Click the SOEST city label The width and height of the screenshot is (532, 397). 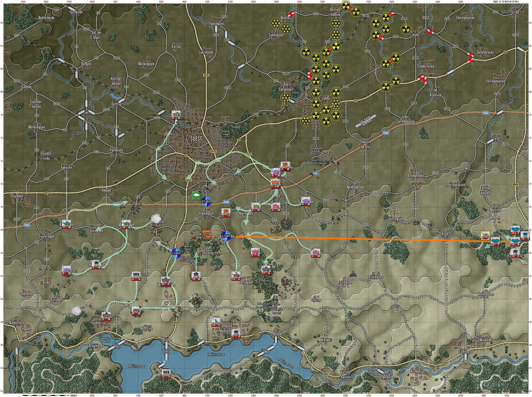[196, 138]
